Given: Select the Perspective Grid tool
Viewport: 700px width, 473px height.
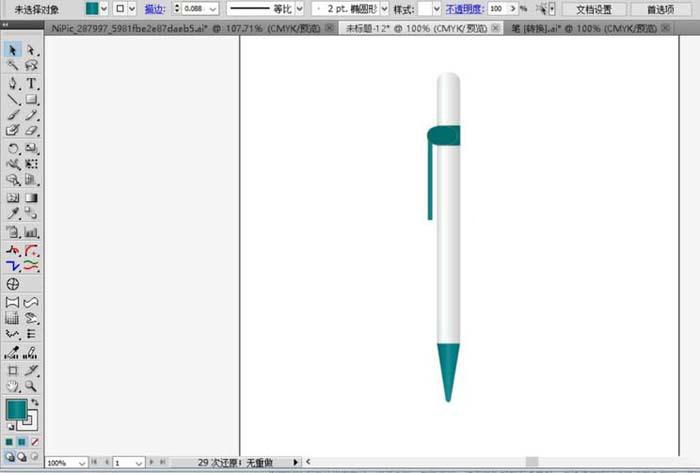Looking at the screenshot, I should pyautogui.click(x=31, y=180).
